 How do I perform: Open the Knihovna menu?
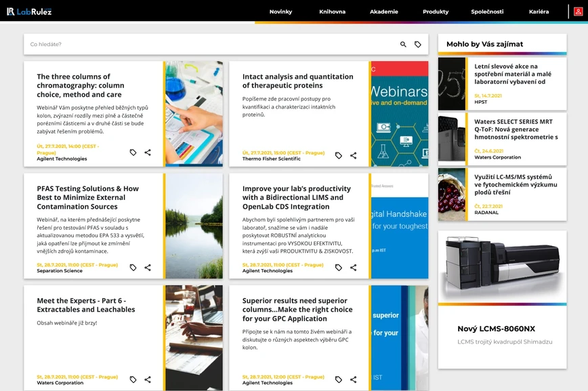[332, 12]
